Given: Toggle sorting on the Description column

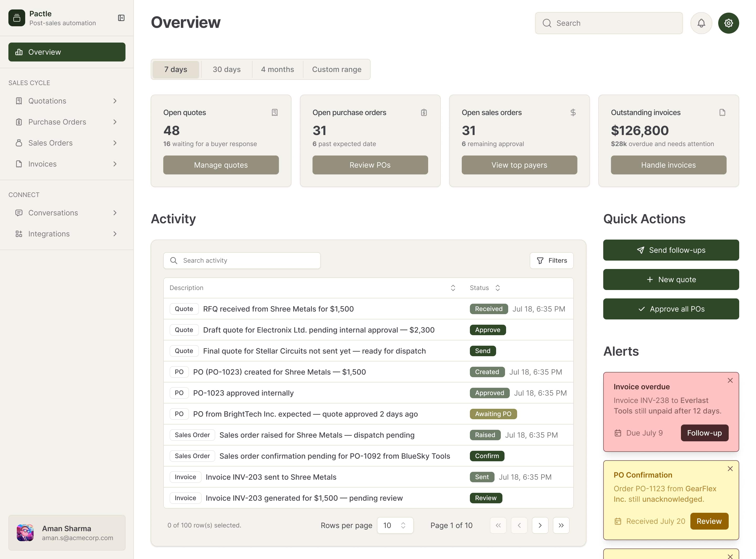Looking at the screenshot, I should 453,288.
